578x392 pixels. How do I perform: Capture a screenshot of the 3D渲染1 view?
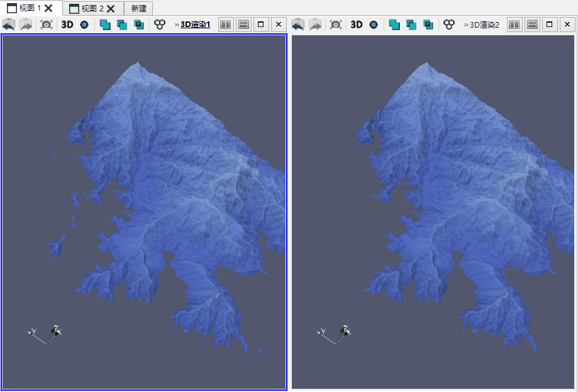click(47, 25)
